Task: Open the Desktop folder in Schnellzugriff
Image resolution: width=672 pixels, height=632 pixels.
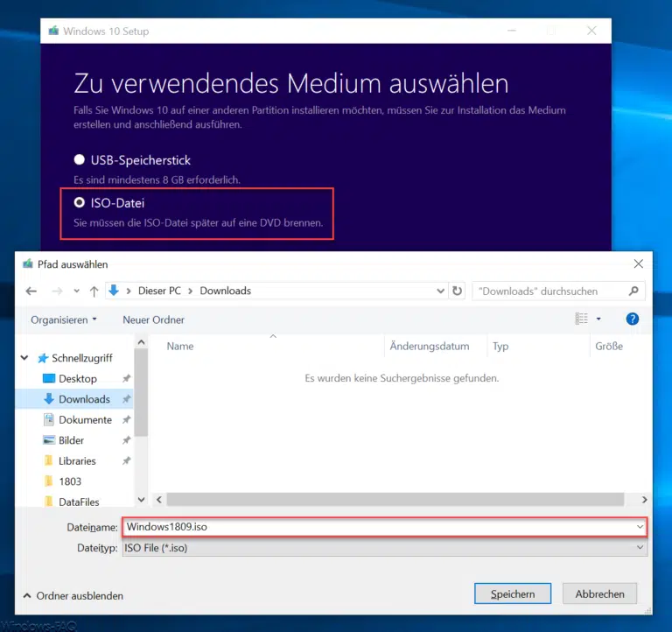Action: [x=77, y=378]
